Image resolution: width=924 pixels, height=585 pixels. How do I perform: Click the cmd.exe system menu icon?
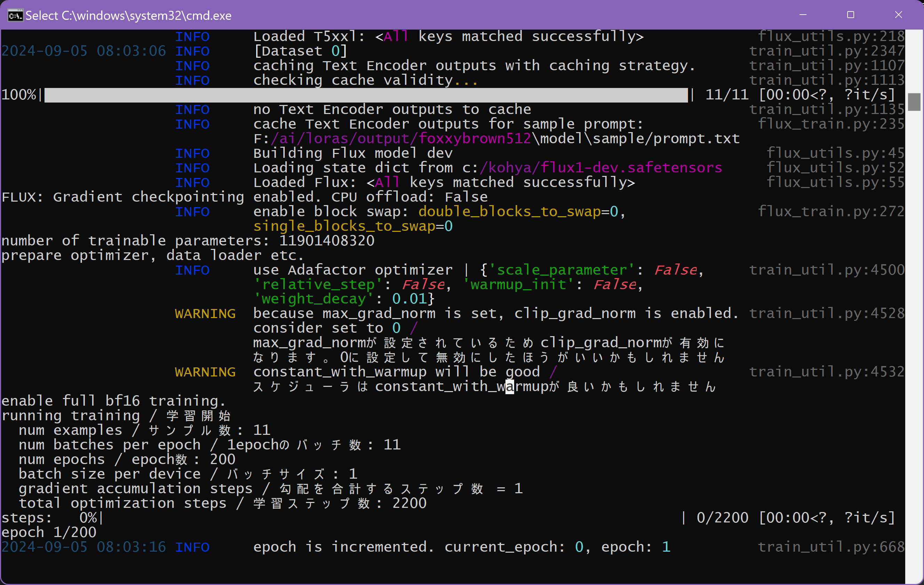(x=15, y=15)
